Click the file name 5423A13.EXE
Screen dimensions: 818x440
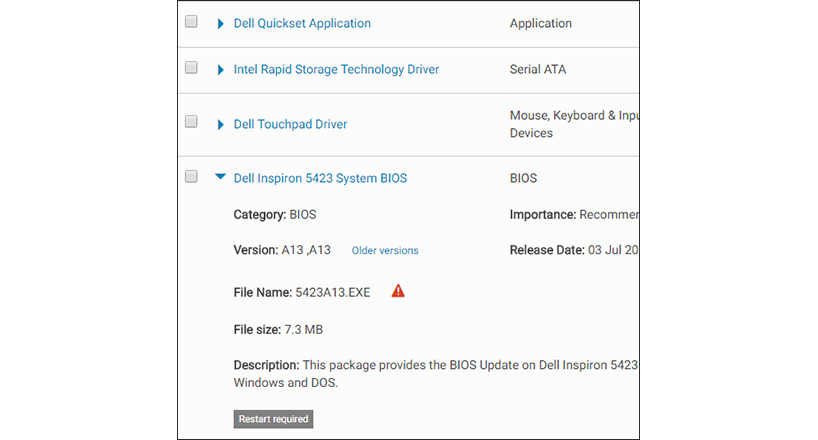pyautogui.click(x=333, y=292)
